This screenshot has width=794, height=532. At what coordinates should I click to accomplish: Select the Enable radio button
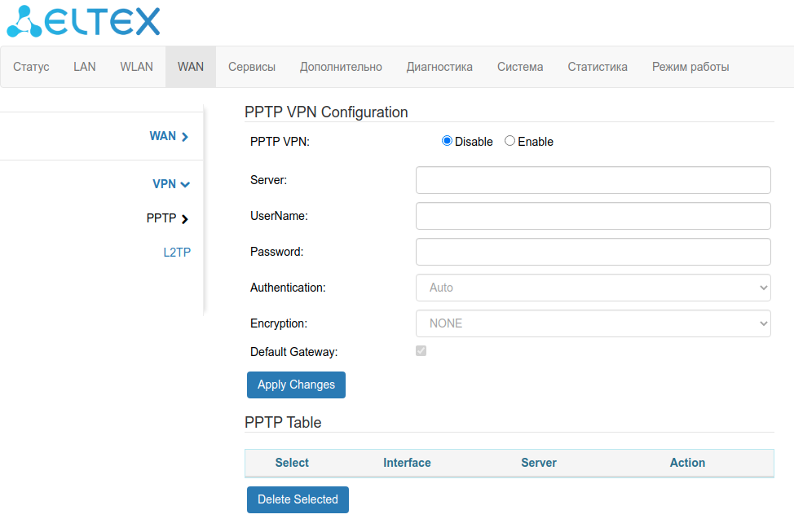pos(510,141)
